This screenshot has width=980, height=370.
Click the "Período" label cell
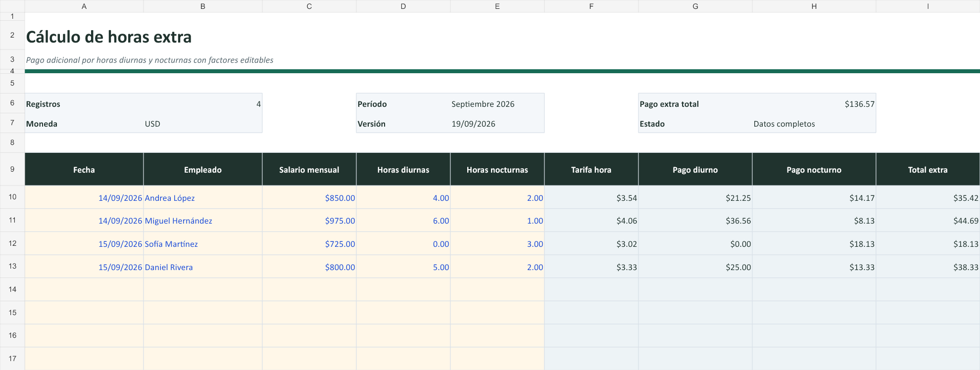click(x=403, y=104)
